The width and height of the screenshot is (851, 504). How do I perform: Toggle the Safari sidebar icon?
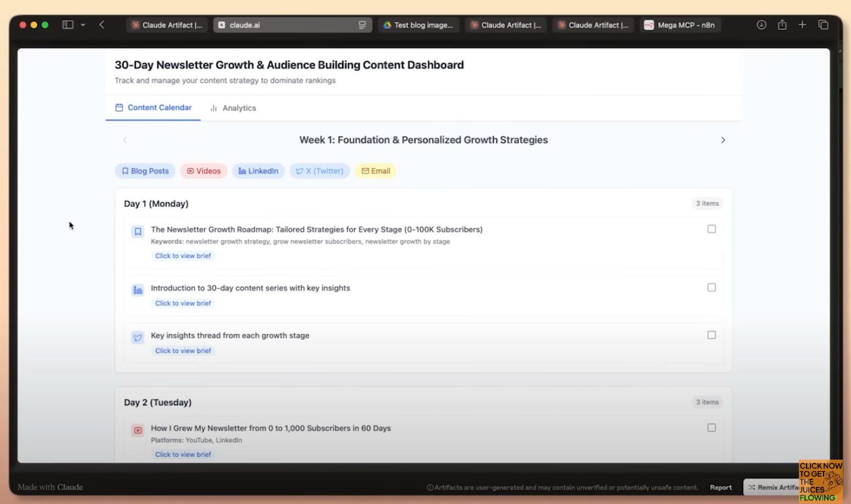[x=68, y=25]
